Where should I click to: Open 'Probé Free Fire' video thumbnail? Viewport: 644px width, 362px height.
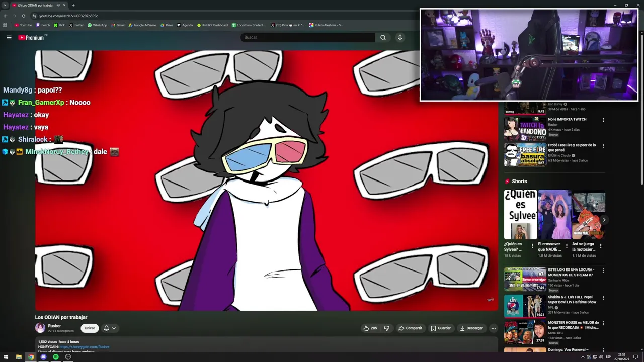[525, 154]
